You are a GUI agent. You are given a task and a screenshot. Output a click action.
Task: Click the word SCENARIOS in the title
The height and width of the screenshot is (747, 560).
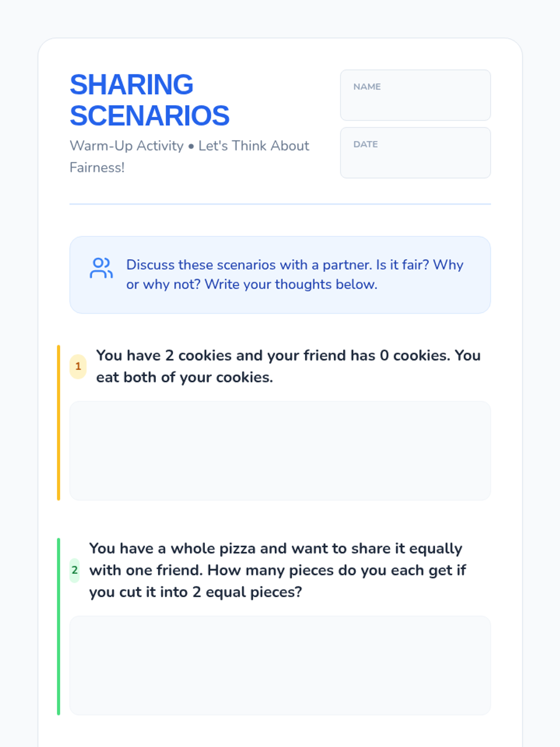[x=149, y=116]
